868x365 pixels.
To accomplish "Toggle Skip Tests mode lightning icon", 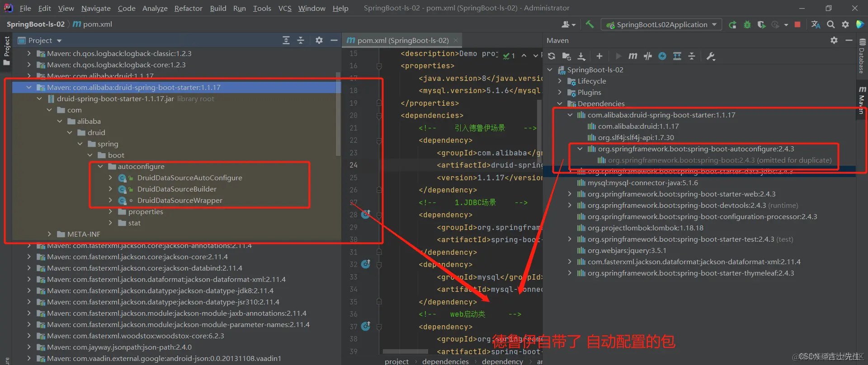I will pos(662,56).
